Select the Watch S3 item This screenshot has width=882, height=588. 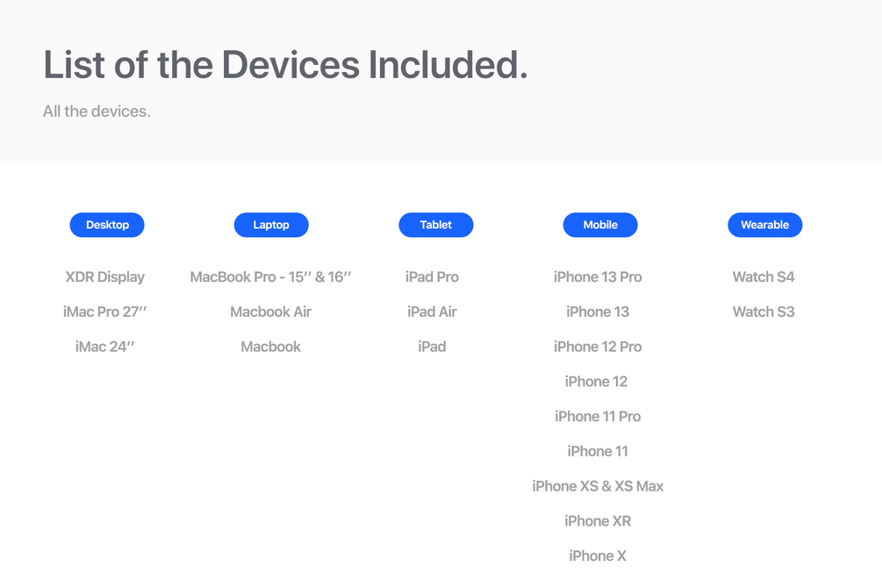click(x=764, y=312)
